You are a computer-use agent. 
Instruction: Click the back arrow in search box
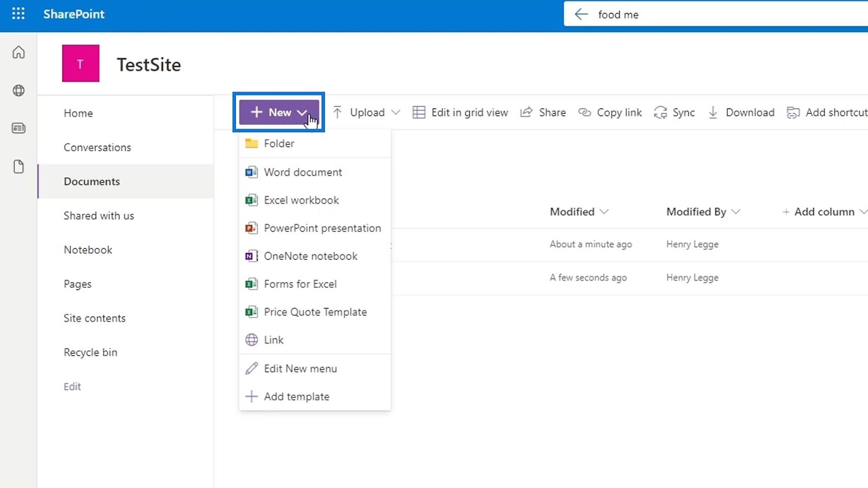(x=581, y=14)
